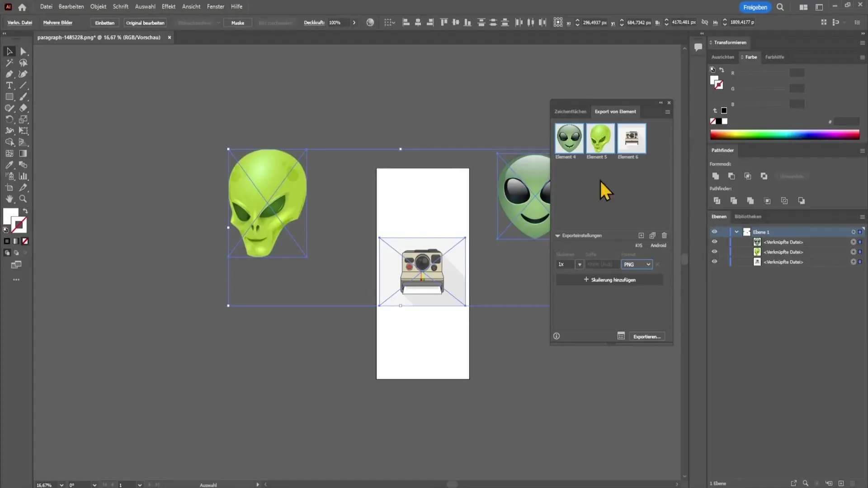Open the export panel flyout menu
Screen dimensions: 868x488
pyautogui.click(x=667, y=112)
